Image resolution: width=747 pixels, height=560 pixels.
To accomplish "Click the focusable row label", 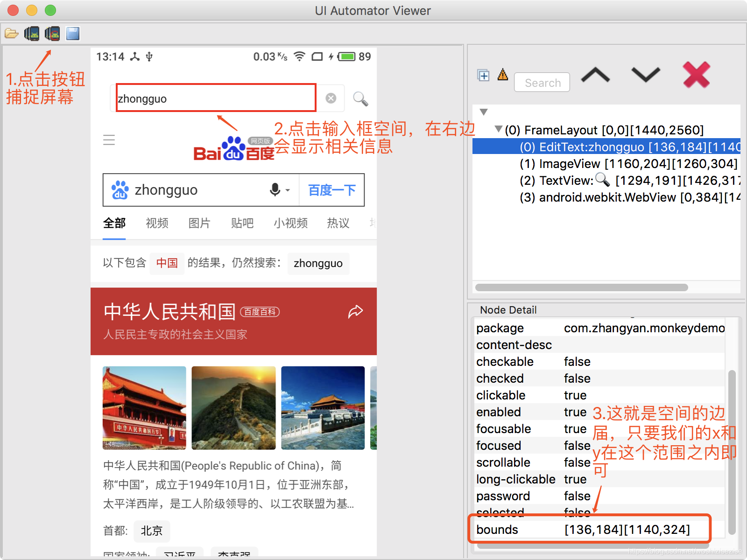I will point(503,429).
